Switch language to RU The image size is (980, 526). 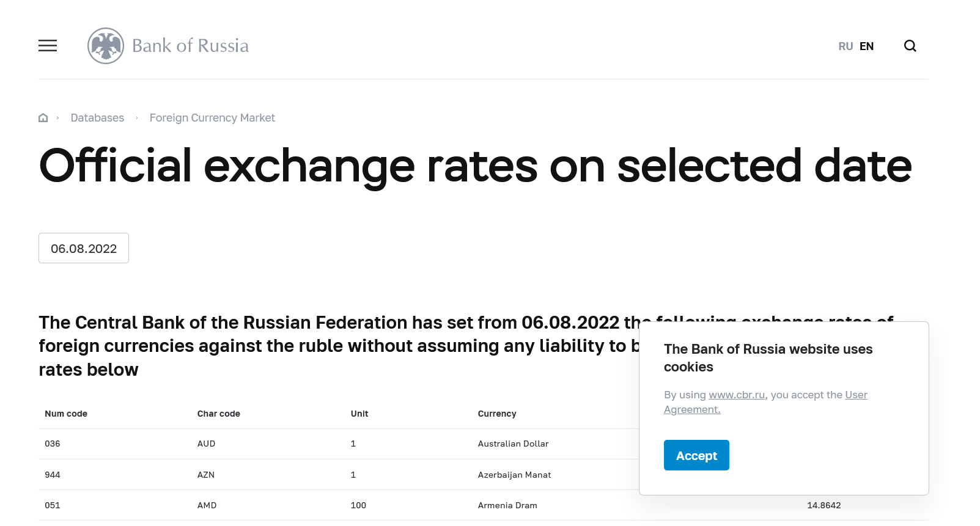point(846,46)
